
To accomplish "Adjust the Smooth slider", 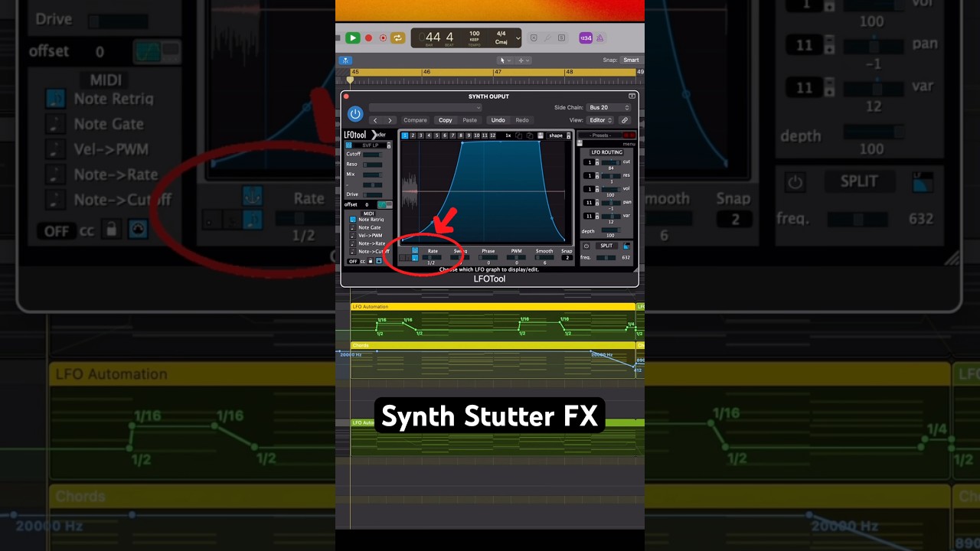I will pos(544,258).
